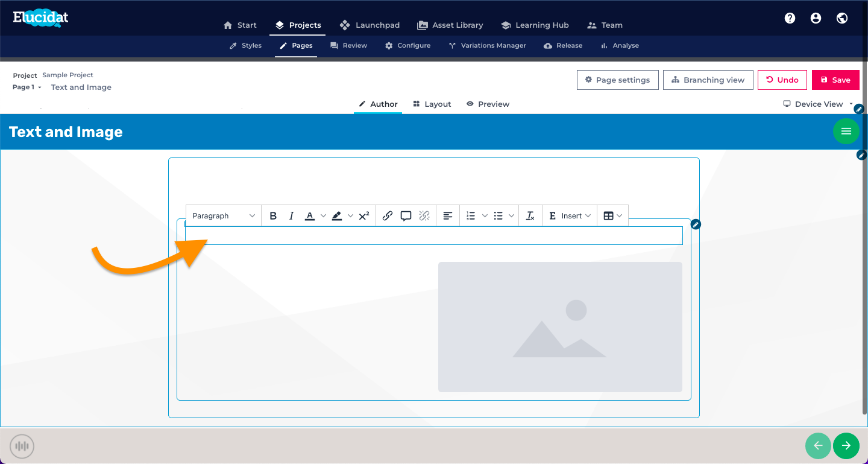This screenshot has width=868, height=464.
Task: Click the image placeholder
Action: coord(560,327)
